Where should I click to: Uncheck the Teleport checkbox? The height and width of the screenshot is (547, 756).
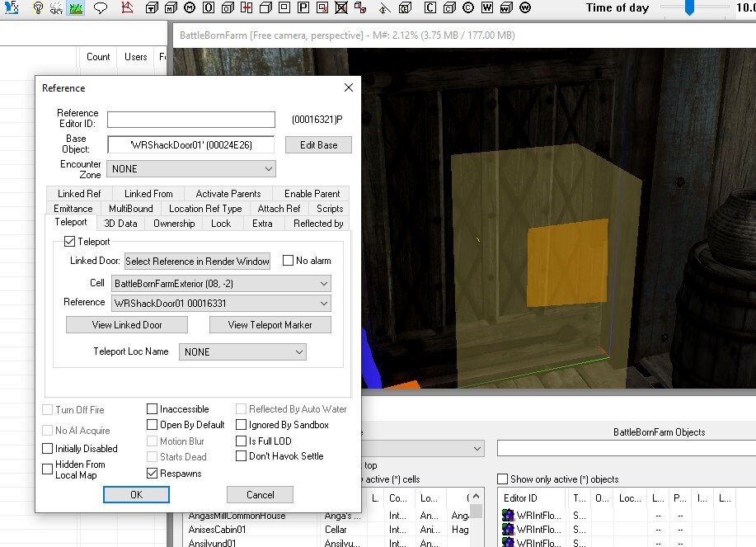click(x=70, y=241)
